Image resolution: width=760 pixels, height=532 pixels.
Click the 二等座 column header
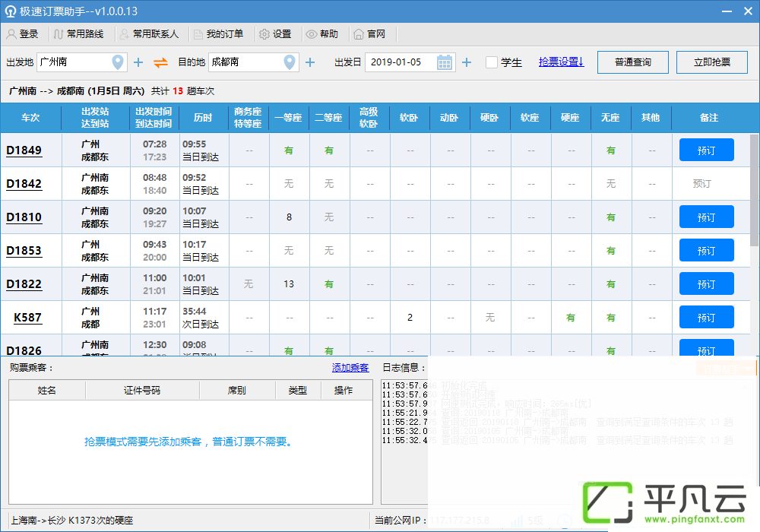(328, 117)
